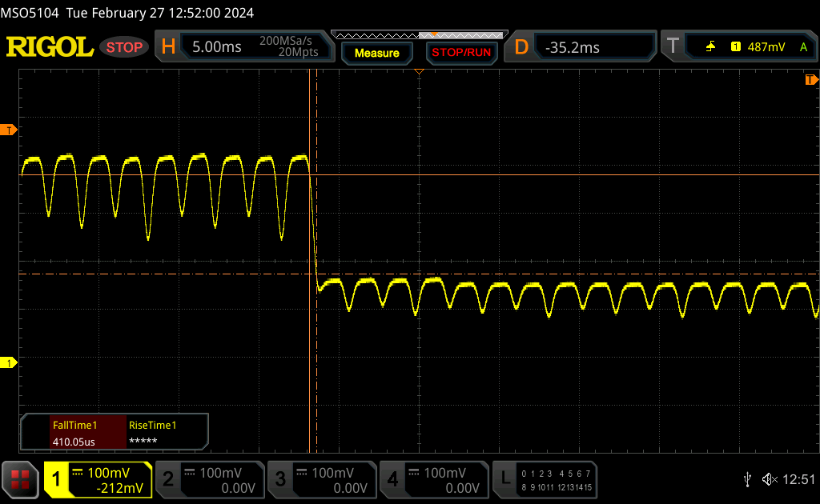Click the digital channels 0-15 indicator
Screen dimensions: 820x504
(557, 480)
